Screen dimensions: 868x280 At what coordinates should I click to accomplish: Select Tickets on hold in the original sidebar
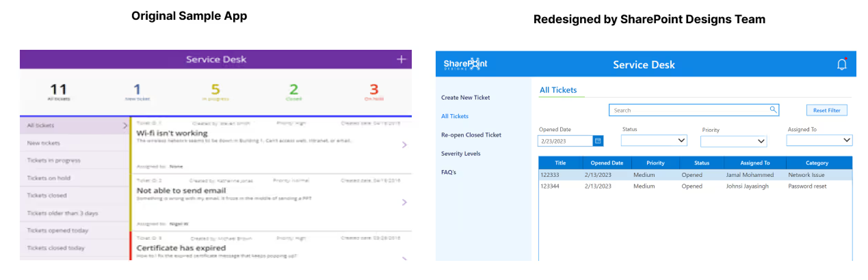click(75, 178)
